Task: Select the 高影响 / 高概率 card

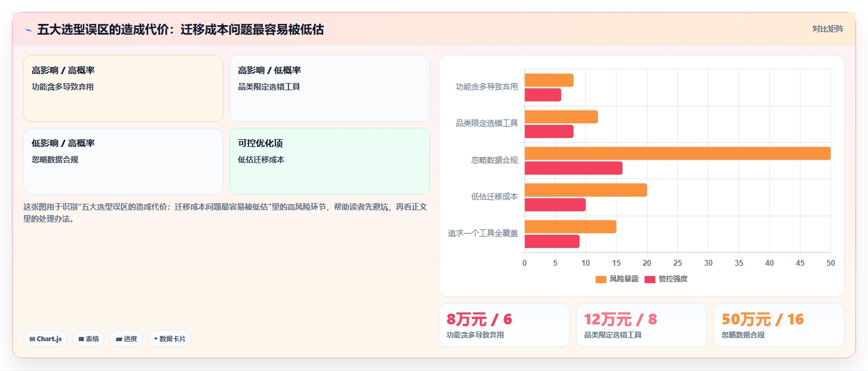Action: [123, 88]
